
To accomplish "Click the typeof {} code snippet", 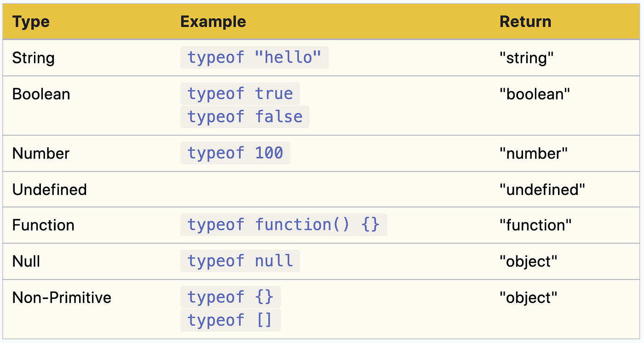I will point(230,297).
